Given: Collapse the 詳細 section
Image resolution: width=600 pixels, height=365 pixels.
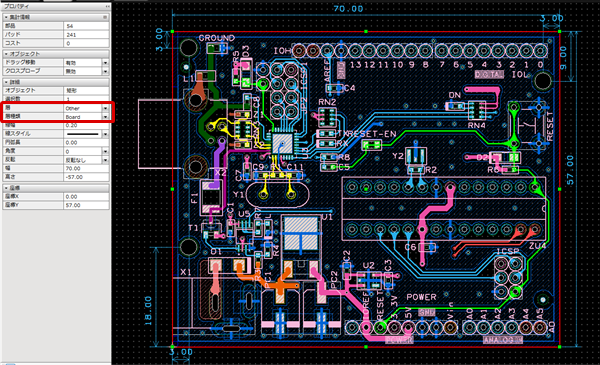Looking at the screenshot, I should (7, 82).
